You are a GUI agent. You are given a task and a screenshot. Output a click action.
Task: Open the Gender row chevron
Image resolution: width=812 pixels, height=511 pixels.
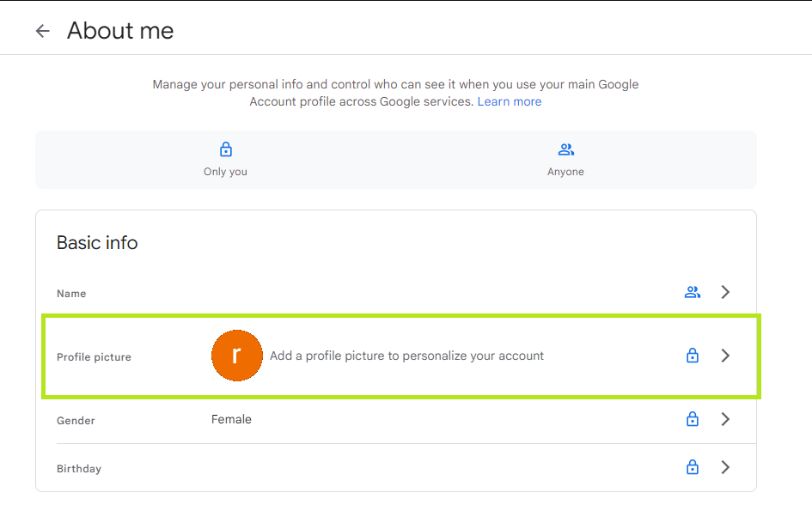pos(725,419)
